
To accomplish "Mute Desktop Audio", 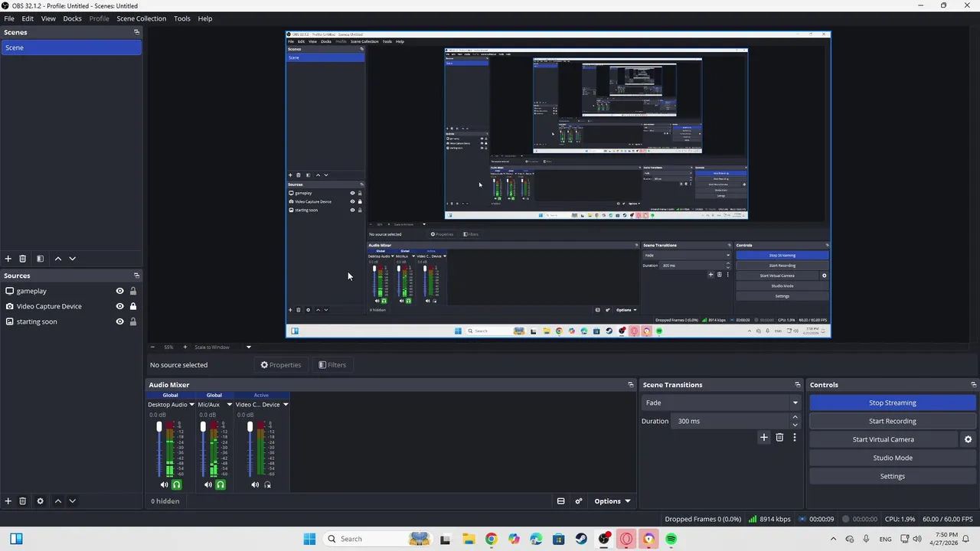I will click(164, 484).
